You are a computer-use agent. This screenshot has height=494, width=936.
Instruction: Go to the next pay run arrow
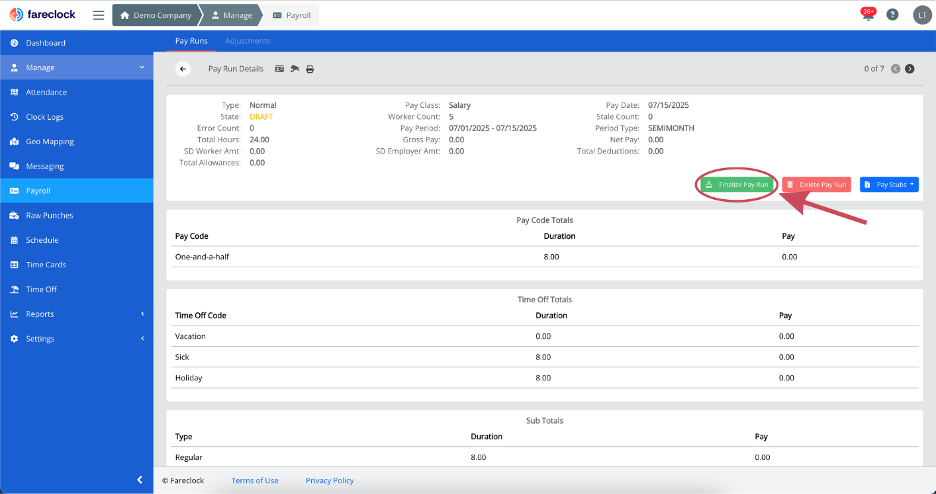tap(910, 69)
